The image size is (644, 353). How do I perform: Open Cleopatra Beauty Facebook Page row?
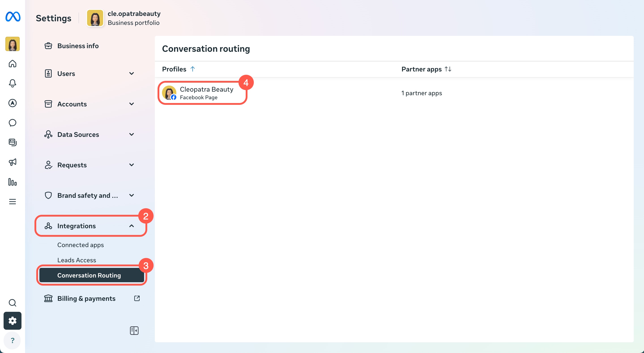point(206,93)
